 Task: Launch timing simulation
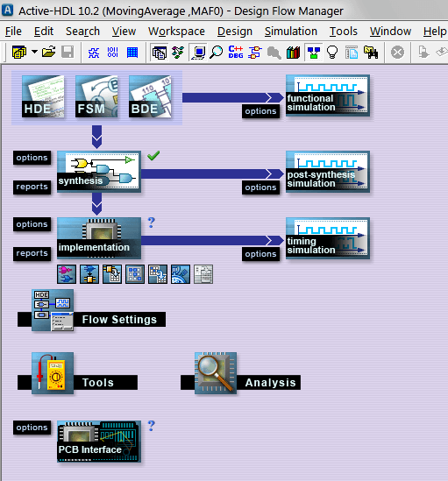tap(328, 238)
